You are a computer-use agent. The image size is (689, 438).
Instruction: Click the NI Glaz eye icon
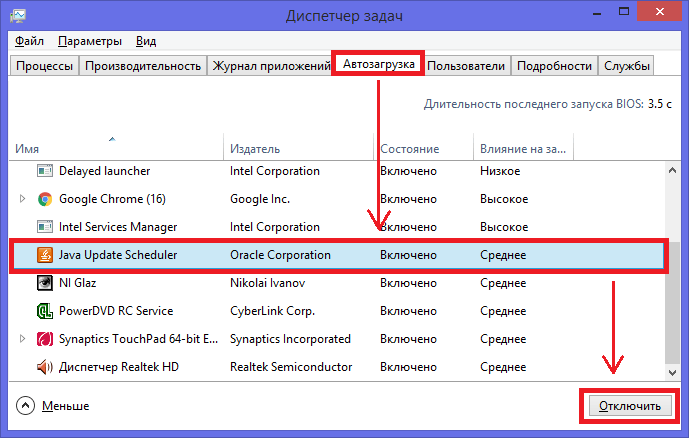44,283
